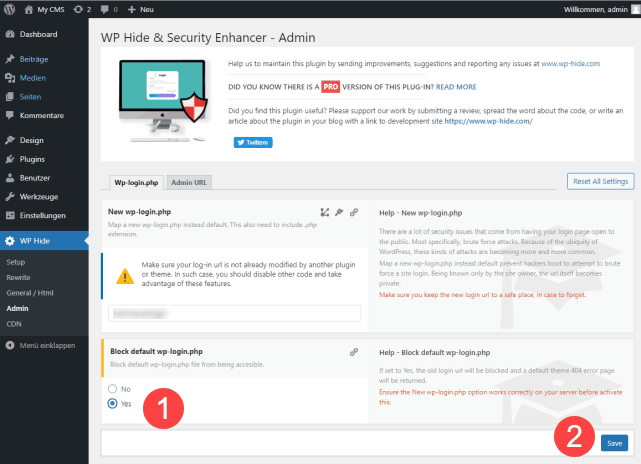This screenshot has width=641, height=464.
Task: Click the Dashboard gauge icon
Action: pos(10,34)
